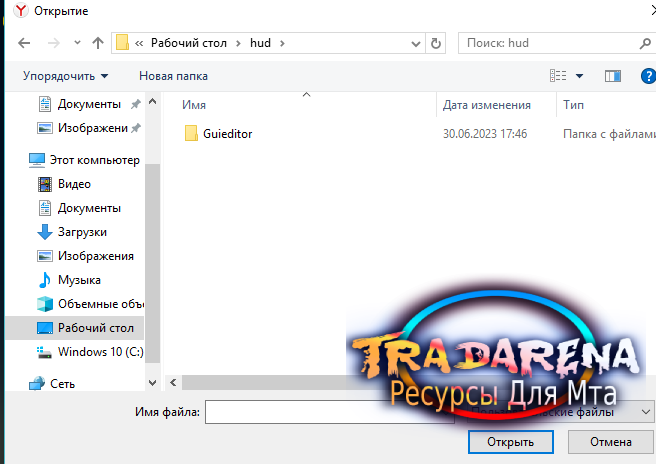Viewport: 656px width, 464px height.
Task: Open the 'Упорядочить' menu
Action: [66, 76]
